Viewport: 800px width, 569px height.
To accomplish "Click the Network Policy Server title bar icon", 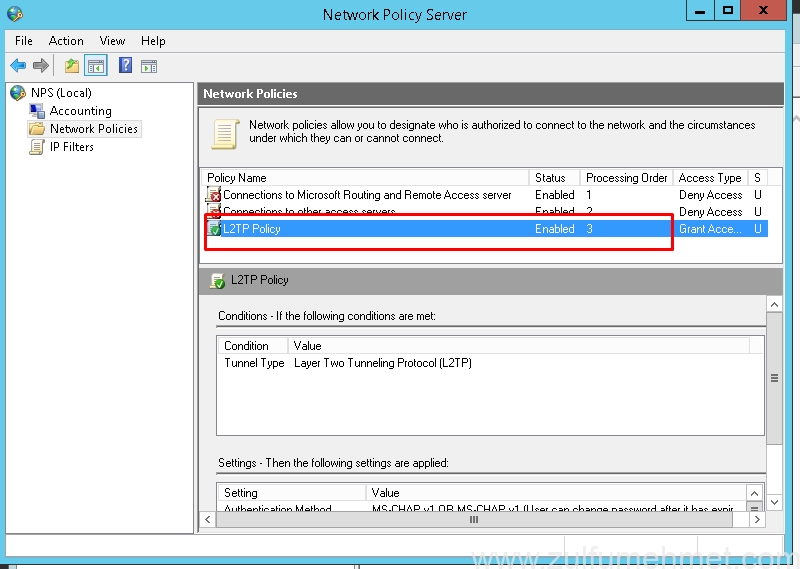I will click(x=15, y=14).
